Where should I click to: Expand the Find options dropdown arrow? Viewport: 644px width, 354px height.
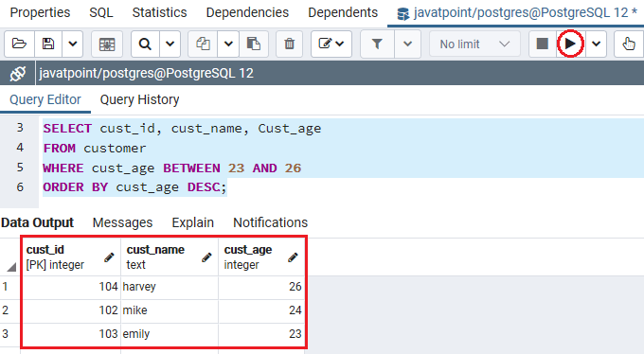coord(170,44)
